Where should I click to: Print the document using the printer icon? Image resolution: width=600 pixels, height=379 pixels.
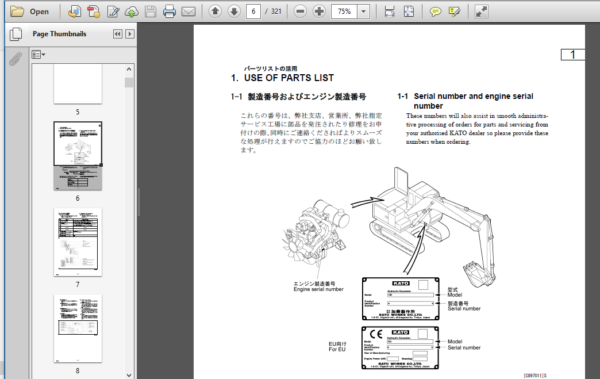pos(169,11)
